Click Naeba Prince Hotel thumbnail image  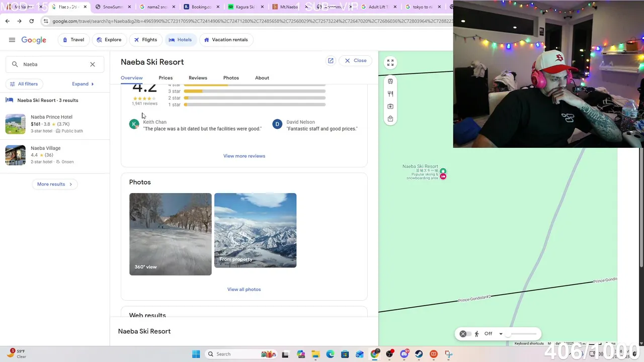click(16, 124)
